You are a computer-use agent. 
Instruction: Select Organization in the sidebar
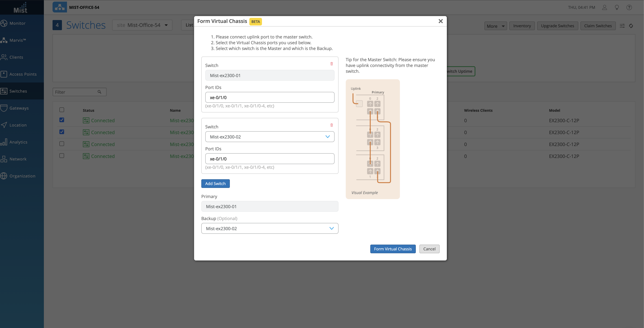point(22,176)
